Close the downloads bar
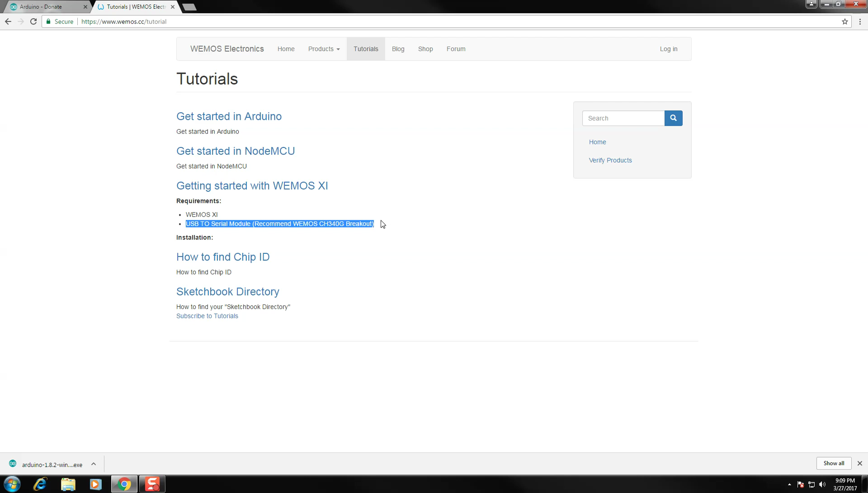This screenshot has height=493, width=868. (860, 463)
